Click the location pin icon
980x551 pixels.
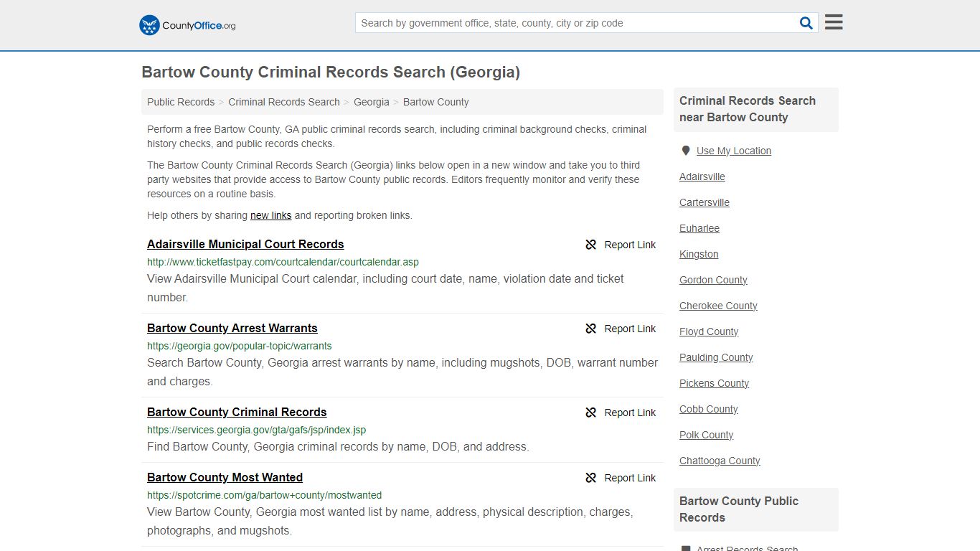pos(686,151)
